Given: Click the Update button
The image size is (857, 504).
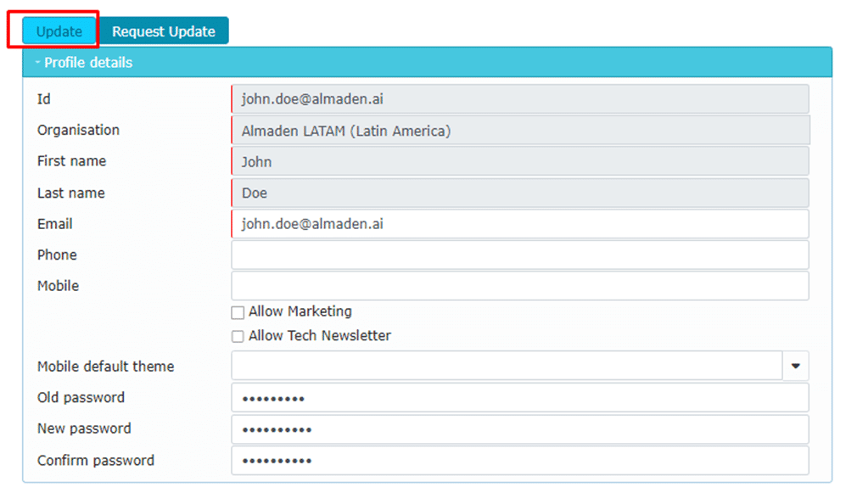Looking at the screenshot, I should (x=59, y=31).
